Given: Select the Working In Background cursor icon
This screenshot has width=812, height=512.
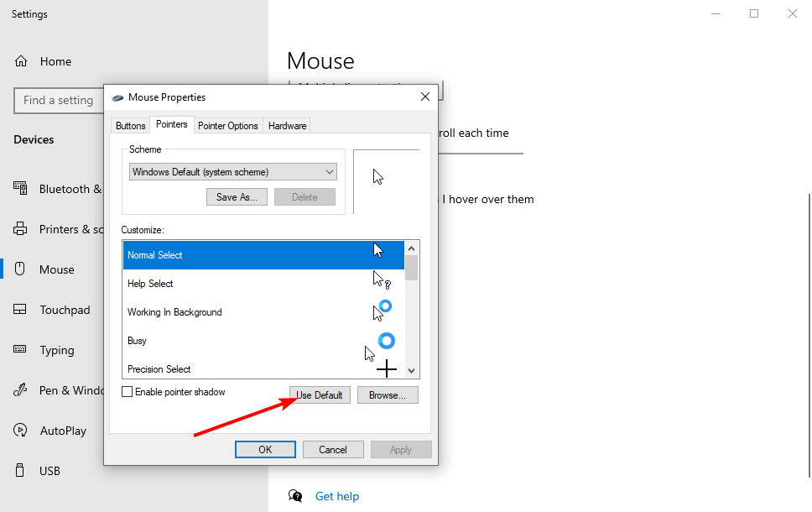Looking at the screenshot, I should tap(383, 311).
